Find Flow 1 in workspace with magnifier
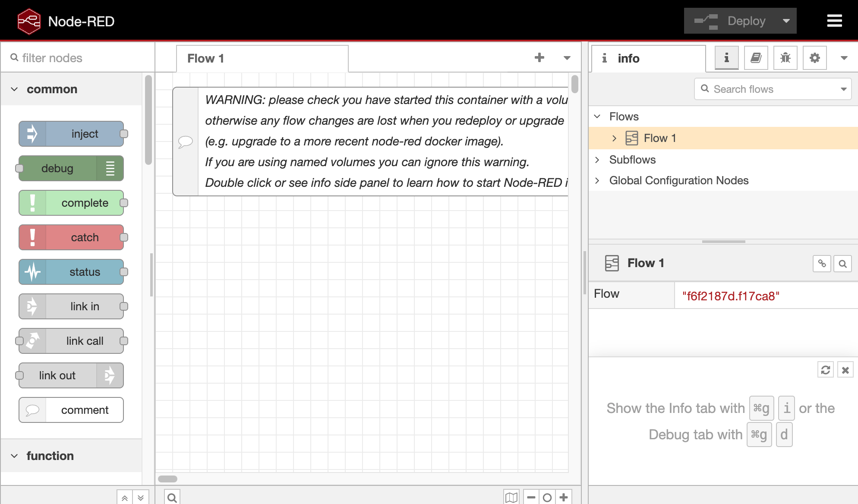Screen dimensions: 858x504 (x=842, y=263)
